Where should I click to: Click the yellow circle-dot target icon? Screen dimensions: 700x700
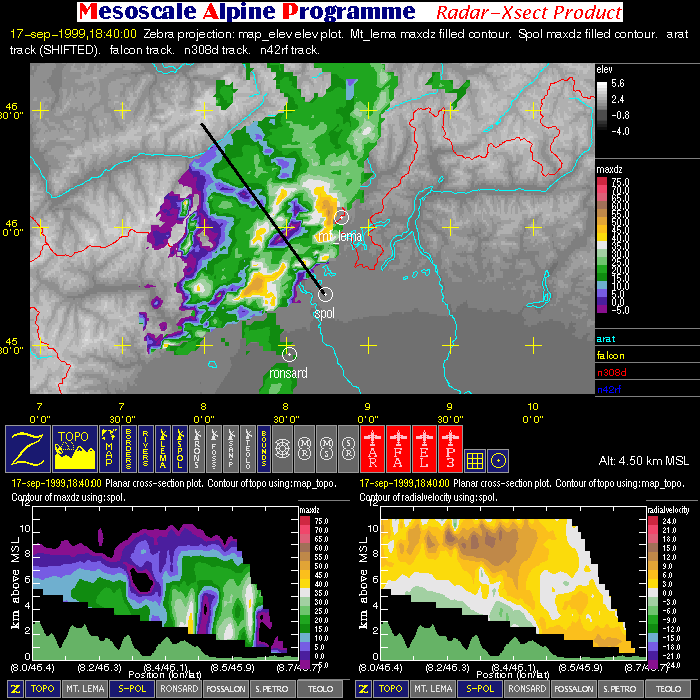[x=498, y=460]
